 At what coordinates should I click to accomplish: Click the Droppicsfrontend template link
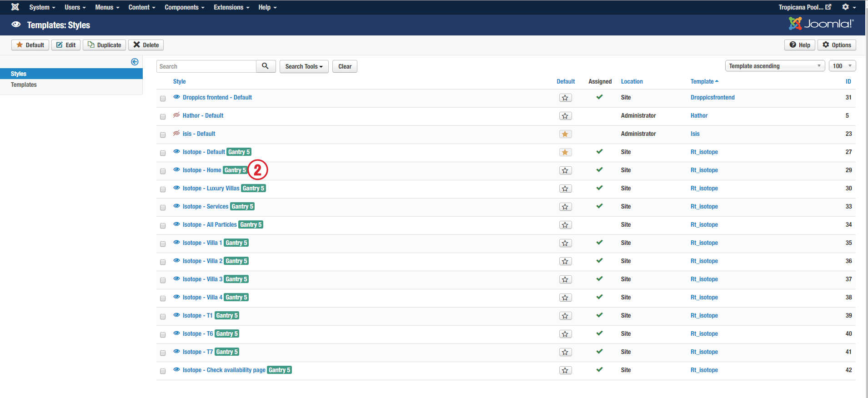[712, 97]
